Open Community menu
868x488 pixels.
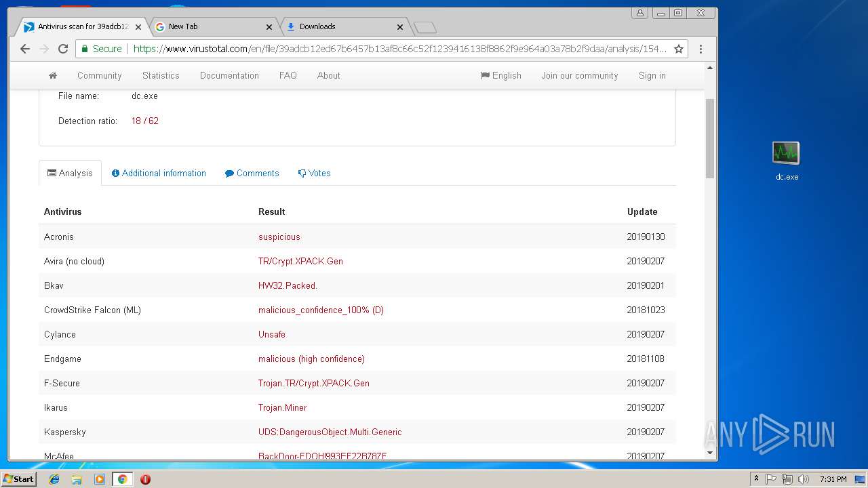pyautogui.click(x=100, y=76)
